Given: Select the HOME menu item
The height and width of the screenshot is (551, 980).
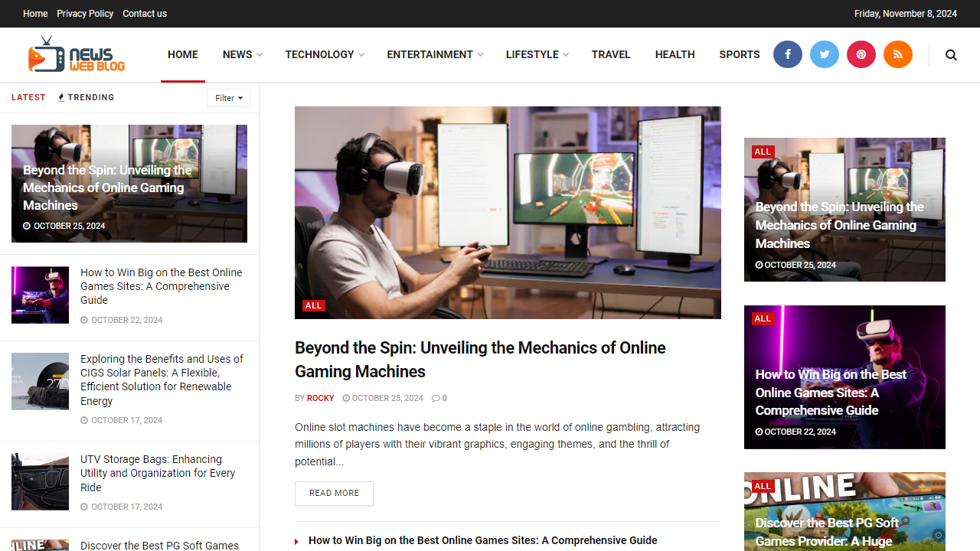Looking at the screenshot, I should point(182,54).
